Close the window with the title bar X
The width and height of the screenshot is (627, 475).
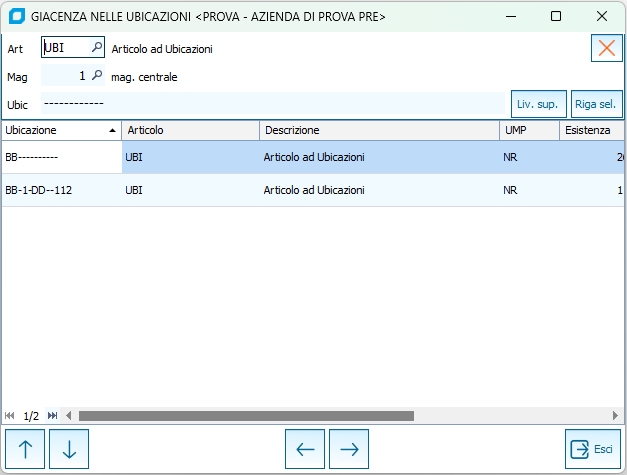point(602,16)
